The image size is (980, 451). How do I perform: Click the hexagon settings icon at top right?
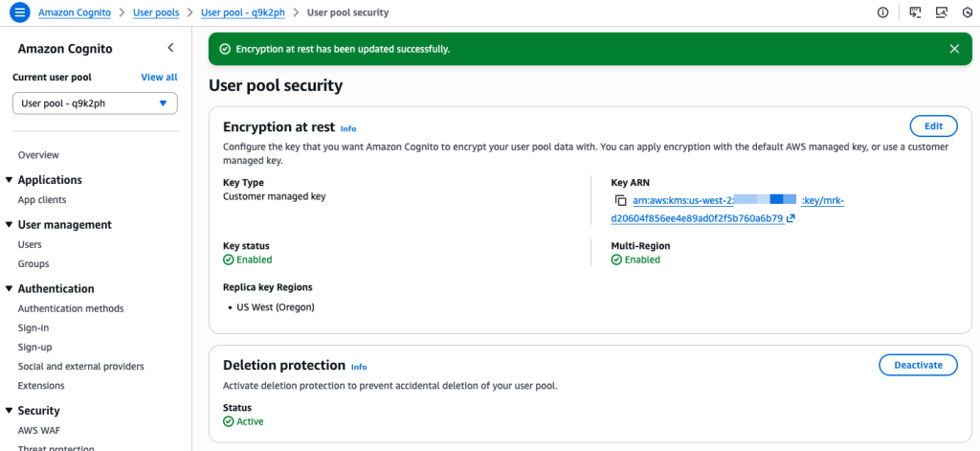pos(968,12)
